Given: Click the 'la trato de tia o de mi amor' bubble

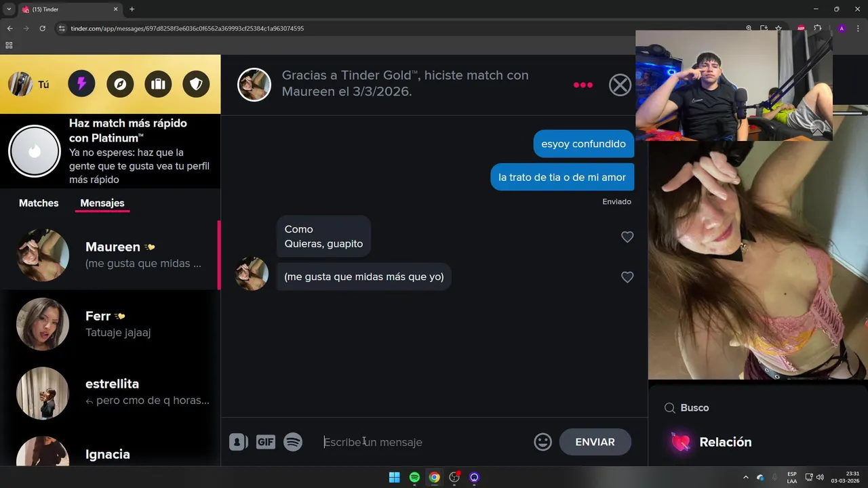Looking at the screenshot, I should (x=562, y=177).
